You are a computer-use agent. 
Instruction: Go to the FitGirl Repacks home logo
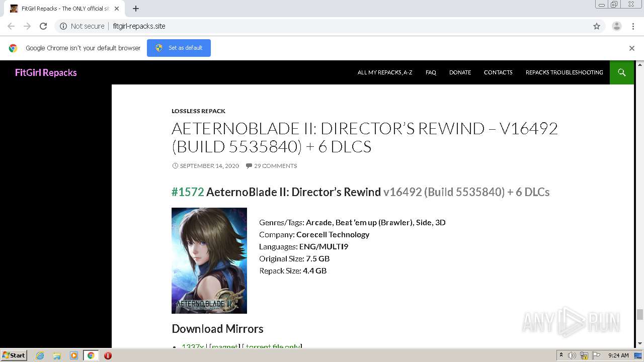[x=46, y=72]
